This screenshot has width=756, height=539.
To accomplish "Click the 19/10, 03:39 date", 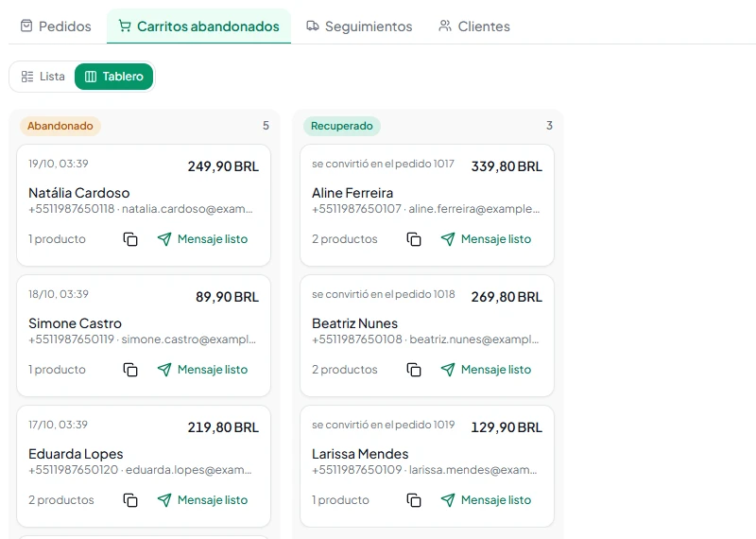I will (59, 164).
